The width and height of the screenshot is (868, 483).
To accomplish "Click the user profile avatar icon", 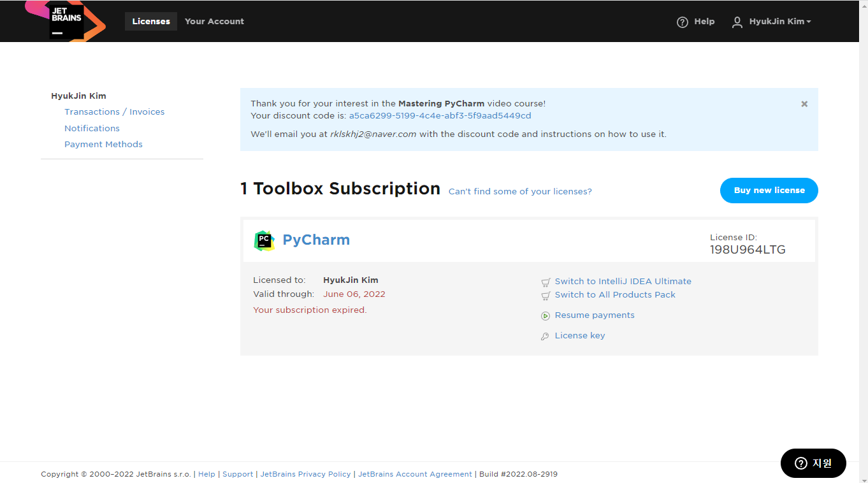I will tap(737, 22).
